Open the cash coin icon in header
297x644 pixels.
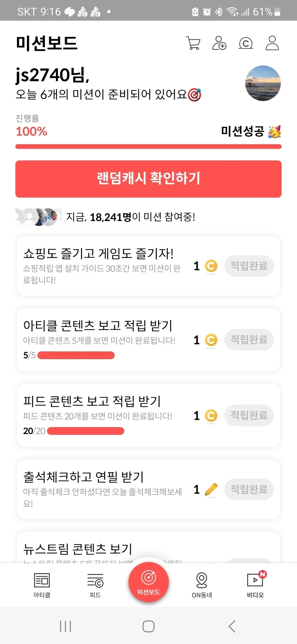246,43
